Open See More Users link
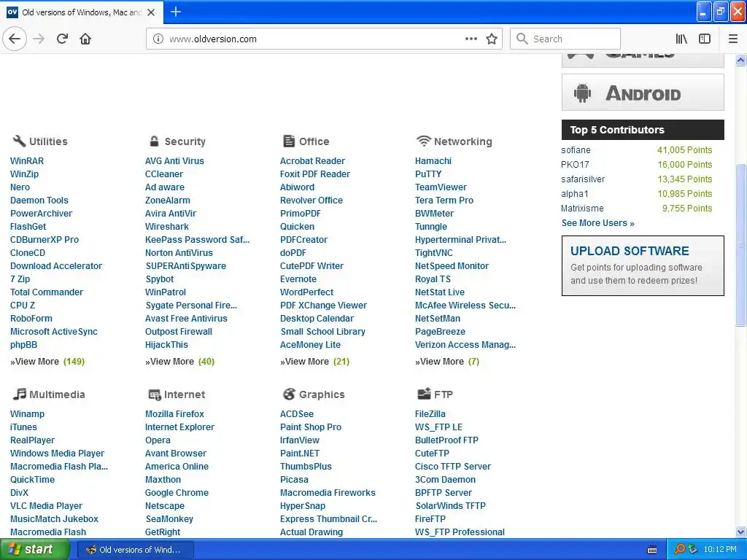This screenshot has width=747, height=560. click(598, 223)
